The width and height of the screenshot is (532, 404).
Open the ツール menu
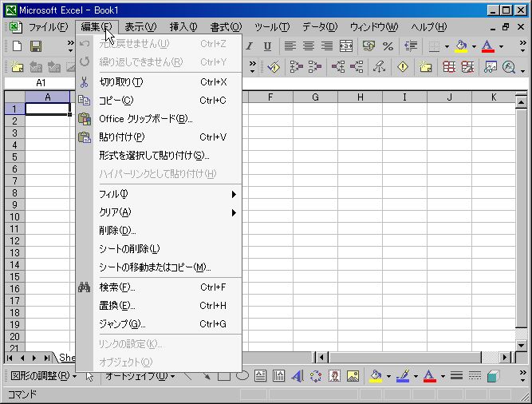pos(272,27)
